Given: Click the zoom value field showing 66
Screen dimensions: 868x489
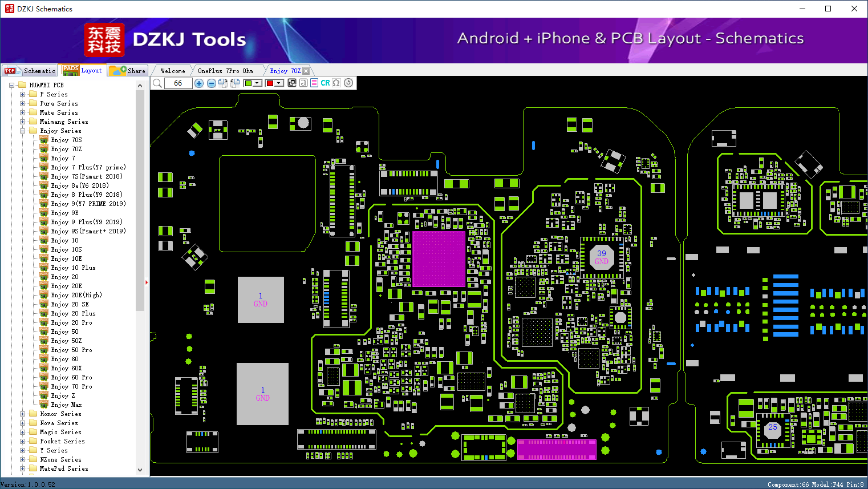Looking at the screenshot, I should tap(178, 83).
